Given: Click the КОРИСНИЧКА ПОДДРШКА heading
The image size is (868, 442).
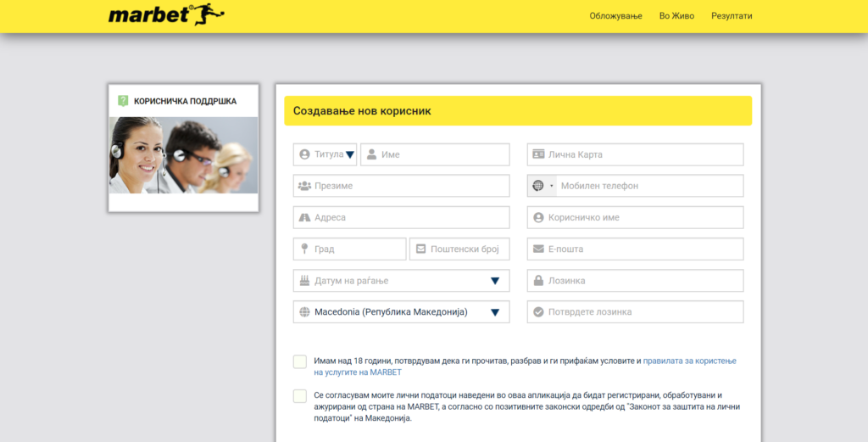Looking at the screenshot, I should point(185,101).
